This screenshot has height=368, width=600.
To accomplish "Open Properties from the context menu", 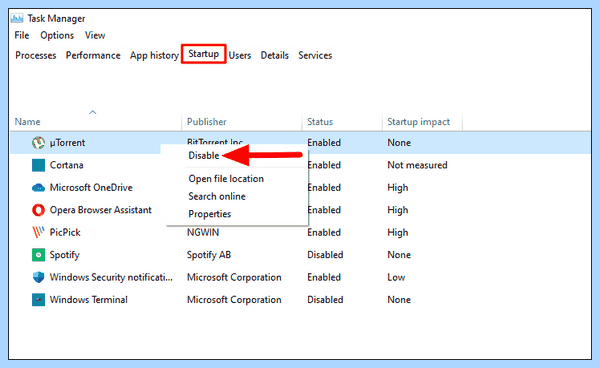I will [209, 214].
